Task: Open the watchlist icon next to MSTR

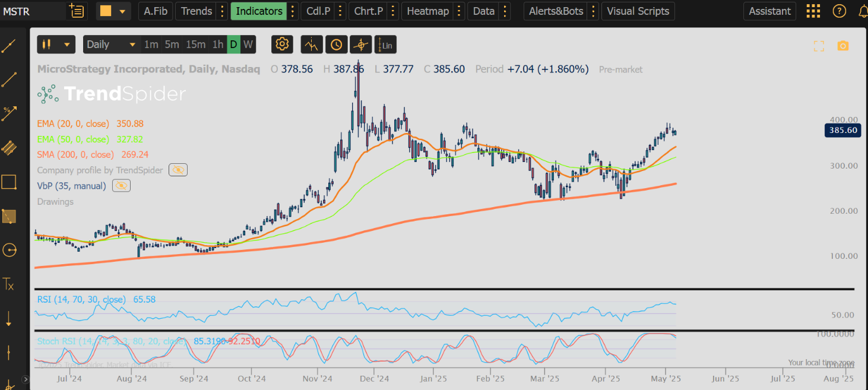Action: [x=77, y=11]
